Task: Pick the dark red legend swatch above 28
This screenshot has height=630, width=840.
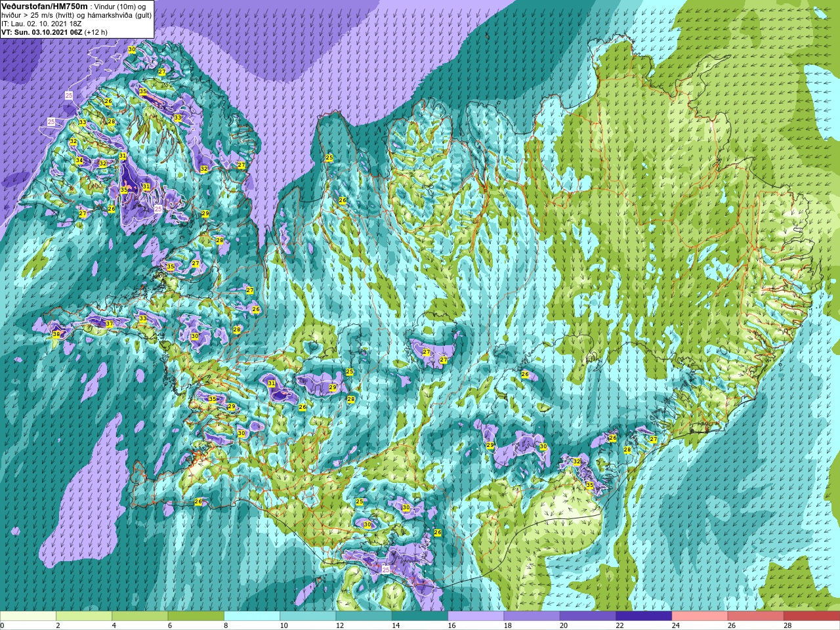Action: 812,616
